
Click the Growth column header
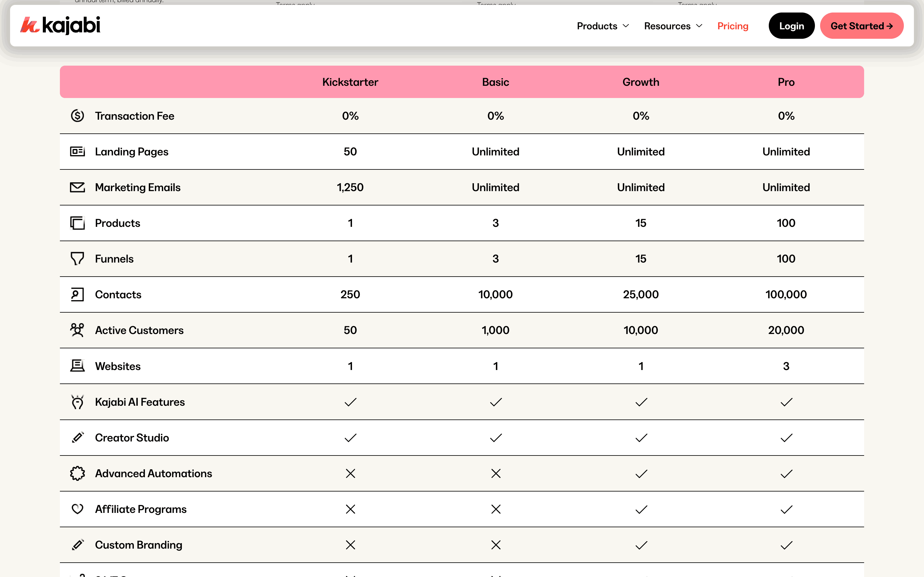640,82
